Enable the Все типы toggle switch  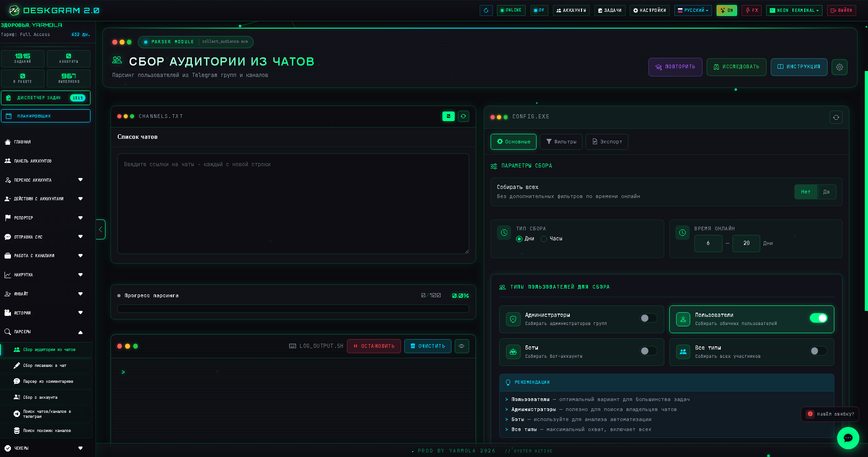coord(818,351)
